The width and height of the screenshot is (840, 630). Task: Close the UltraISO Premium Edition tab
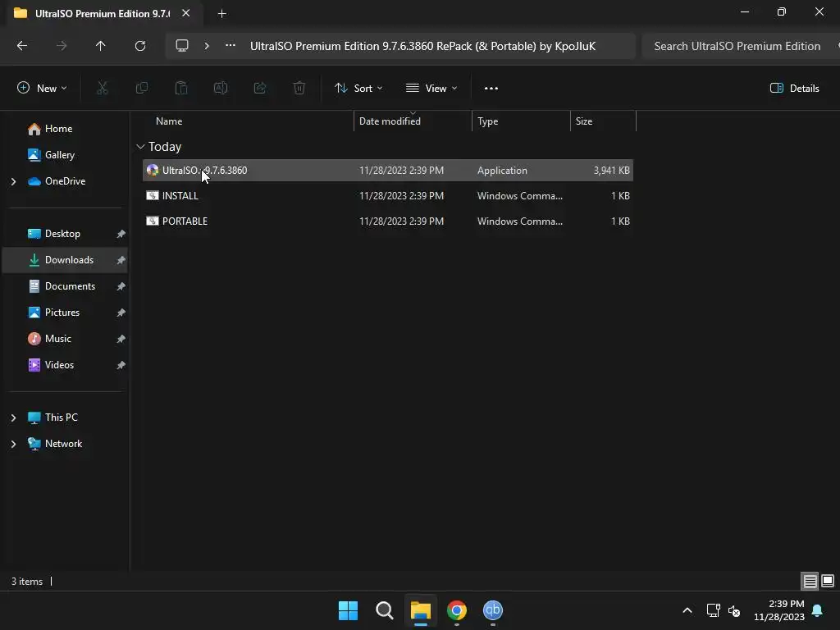click(x=185, y=13)
